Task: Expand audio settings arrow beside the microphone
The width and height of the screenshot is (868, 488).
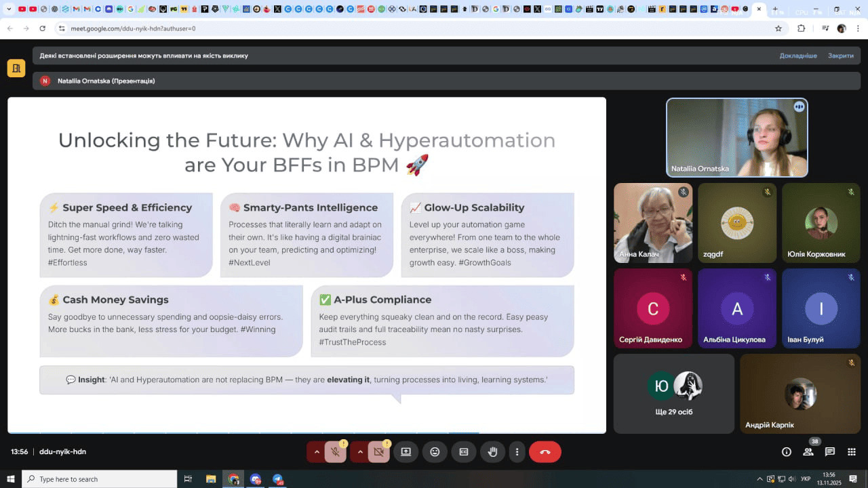Action: 316,452
